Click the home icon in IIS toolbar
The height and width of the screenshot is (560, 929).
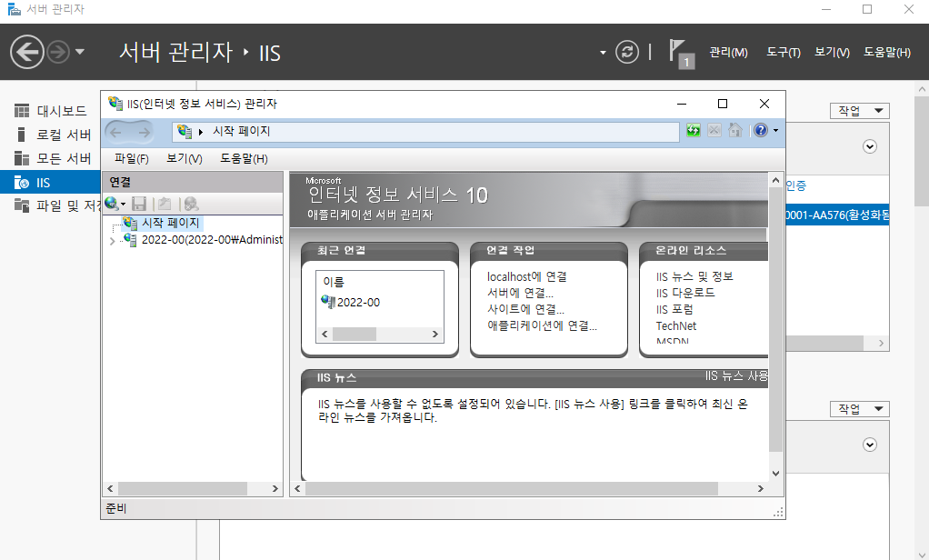(735, 130)
